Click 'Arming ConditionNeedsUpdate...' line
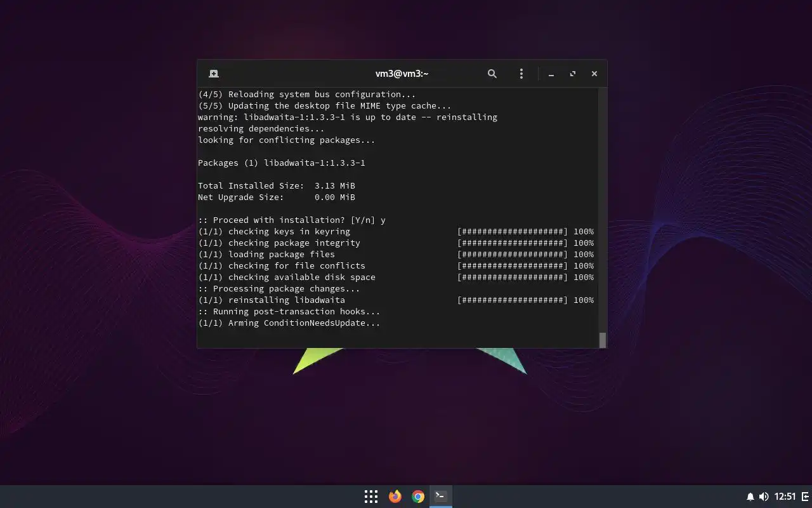The height and width of the screenshot is (508, 812). click(x=289, y=323)
